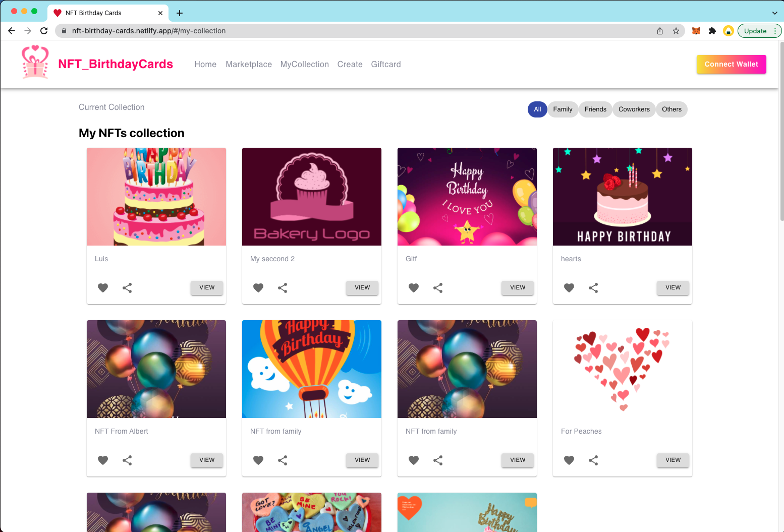Viewport: 784px width, 532px height.
Task: Open the Create page
Action: coord(350,65)
